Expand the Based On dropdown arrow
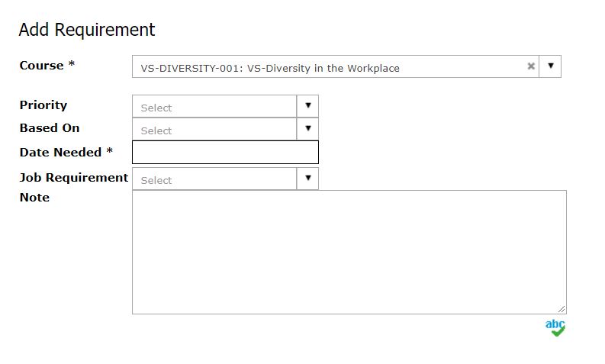Viewport: 605px width, 364px height. (x=307, y=129)
